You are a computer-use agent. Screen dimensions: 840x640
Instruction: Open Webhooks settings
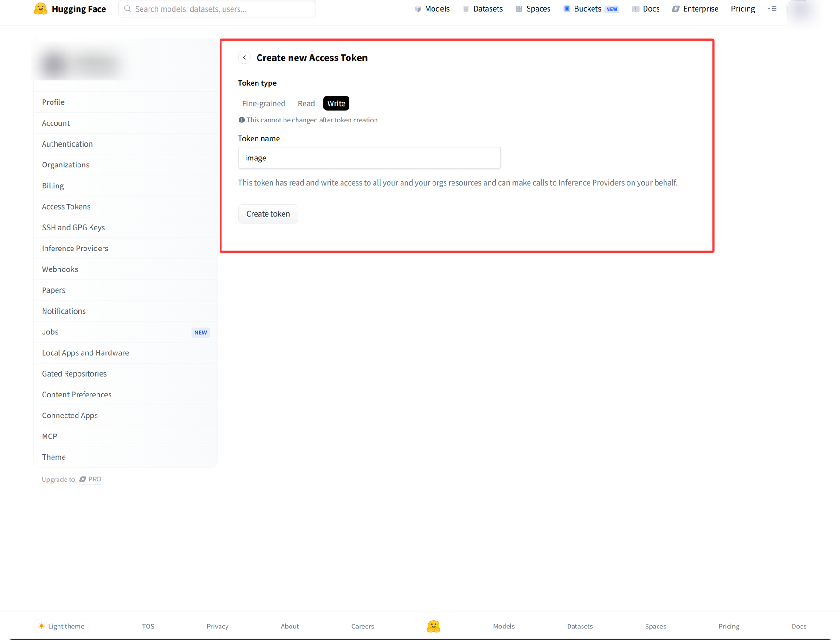[x=125, y=269]
